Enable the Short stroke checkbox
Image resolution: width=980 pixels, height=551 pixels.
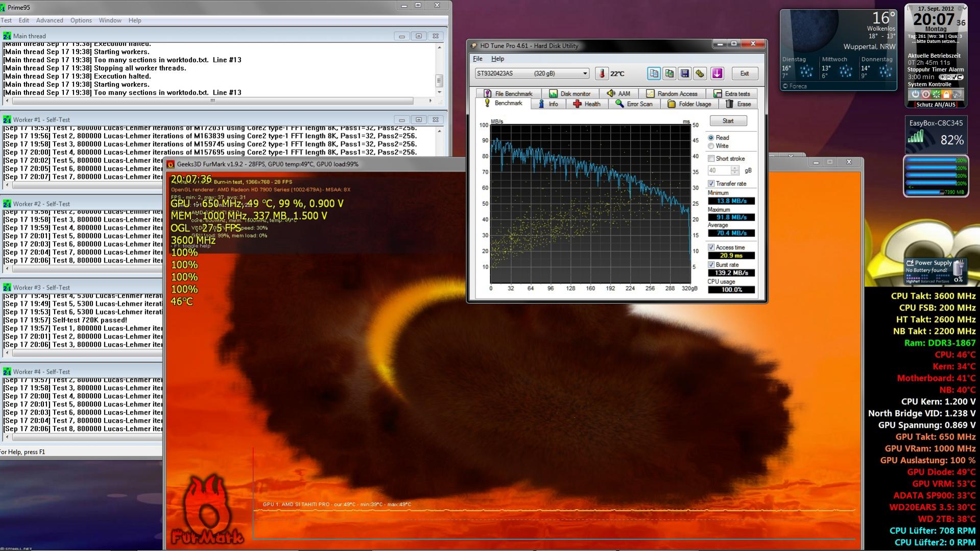[711, 159]
